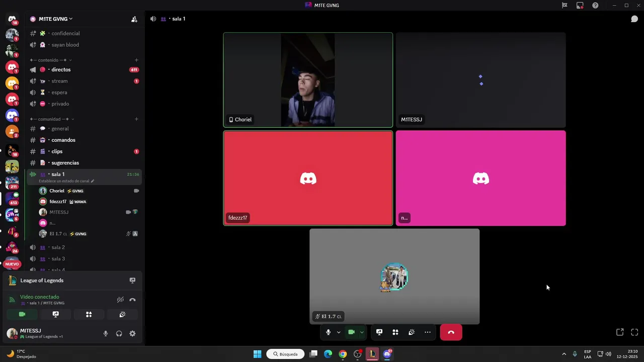This screenshot has height=362, width=644.
Task: Add channel to contenido category
Action: (x=136, y=60)
